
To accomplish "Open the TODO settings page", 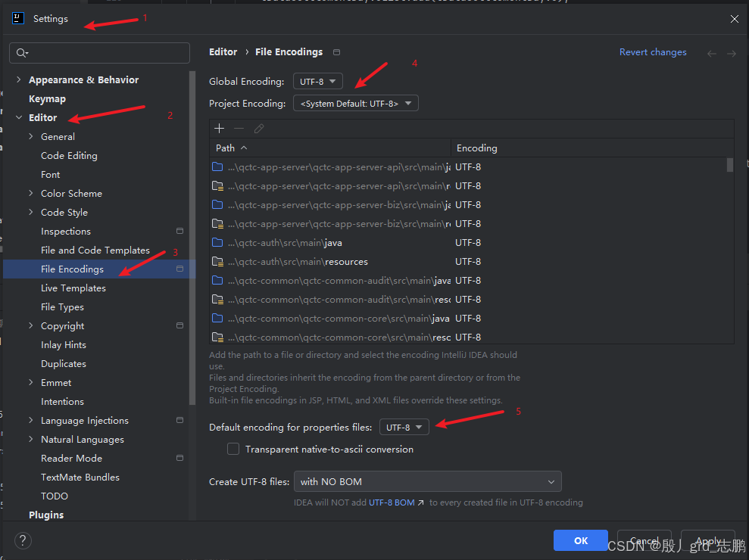I will 55,496.
